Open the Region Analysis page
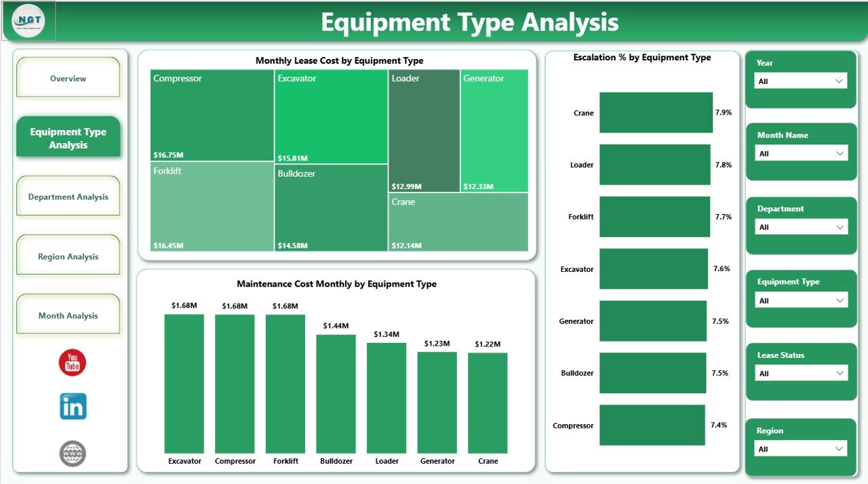Screen dimensions: 868x484 click(68, 256)
